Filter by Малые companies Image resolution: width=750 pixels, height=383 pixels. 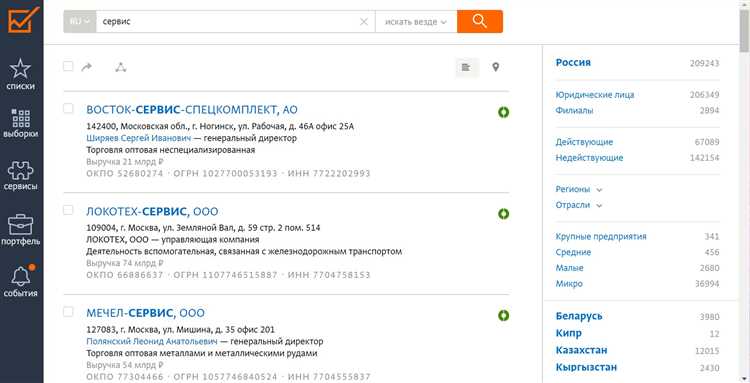click(x=570, y=268)
